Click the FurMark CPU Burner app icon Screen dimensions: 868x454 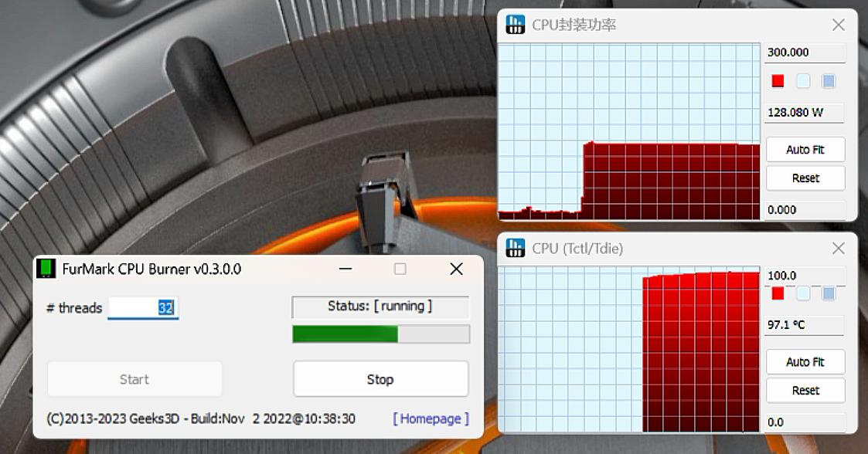click(x=46, y=269)
